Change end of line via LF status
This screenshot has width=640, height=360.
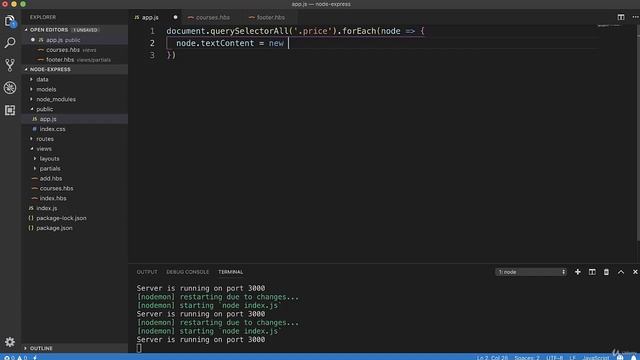pyautogui.click(x=572, y=358)
